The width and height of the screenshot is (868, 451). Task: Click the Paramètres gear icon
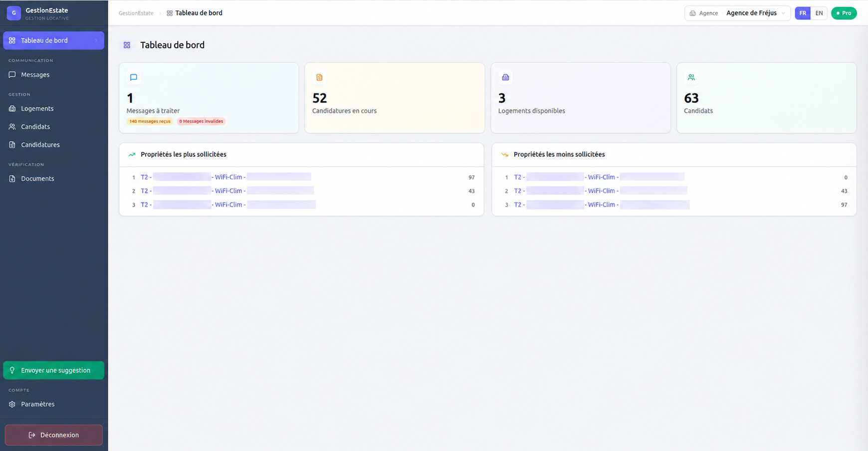[x=12, y=404]
